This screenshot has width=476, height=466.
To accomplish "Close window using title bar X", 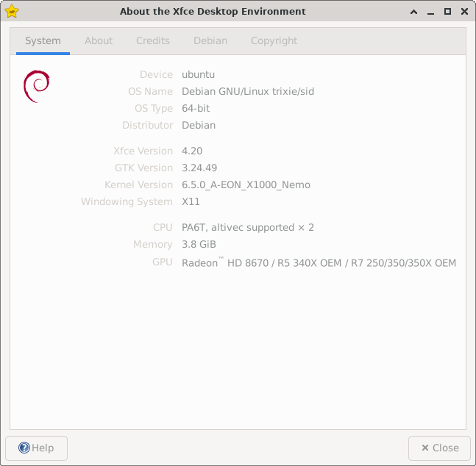I will pos(463,12).
